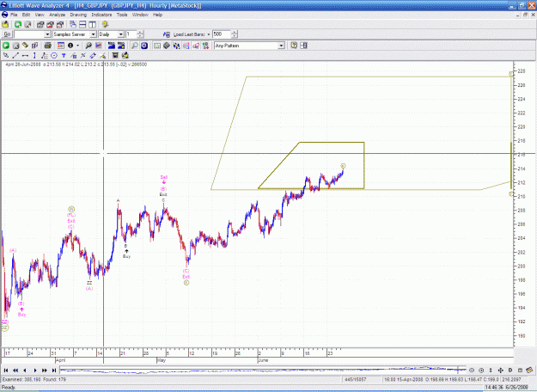The height and width of the screenshot is (392, 537).
Task: Click the magnifier zoom icon
Action: point(135,46)
